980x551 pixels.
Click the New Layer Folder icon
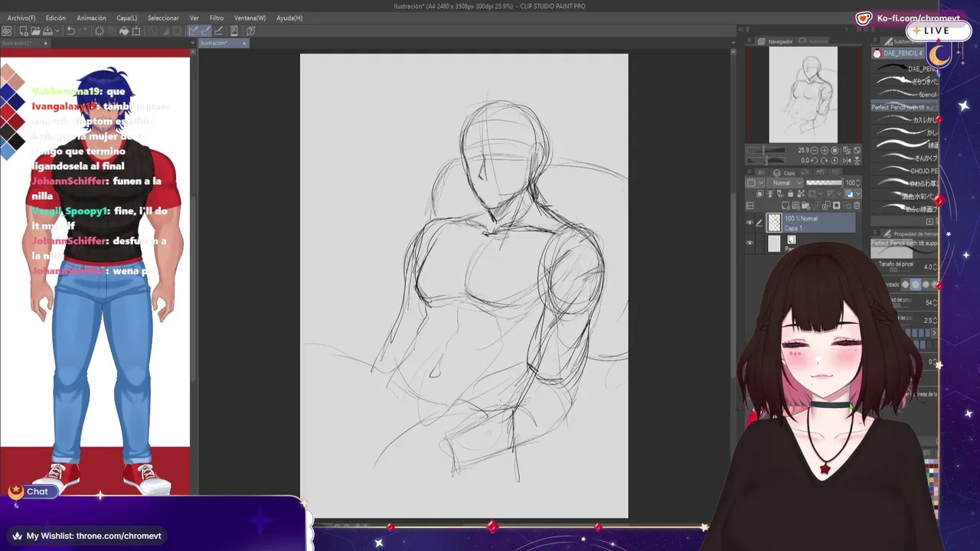point(806,206)
